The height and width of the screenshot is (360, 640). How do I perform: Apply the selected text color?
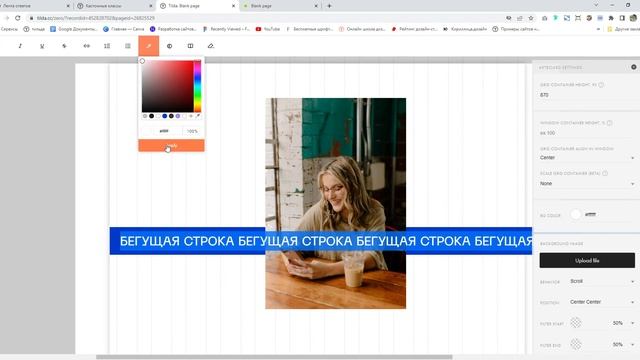click(x=171, y=145)
